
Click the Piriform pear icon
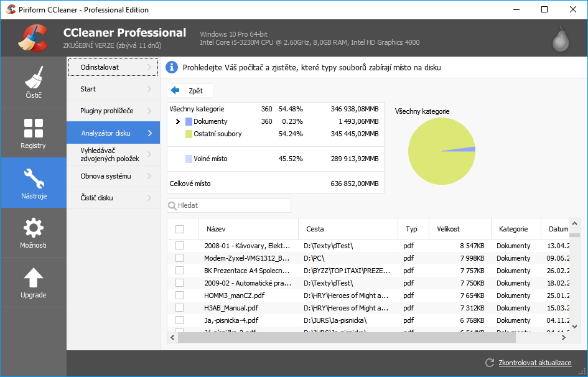[x=560, y=39]
